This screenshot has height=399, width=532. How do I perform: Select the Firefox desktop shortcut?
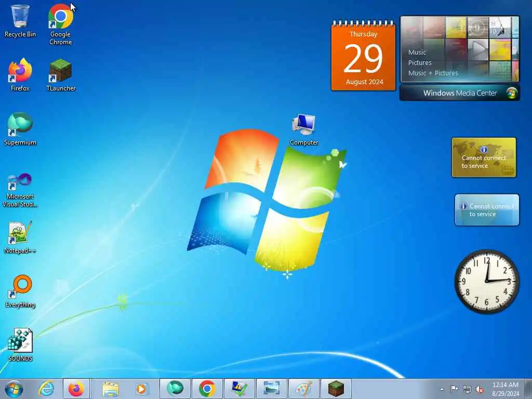(20, 75)
